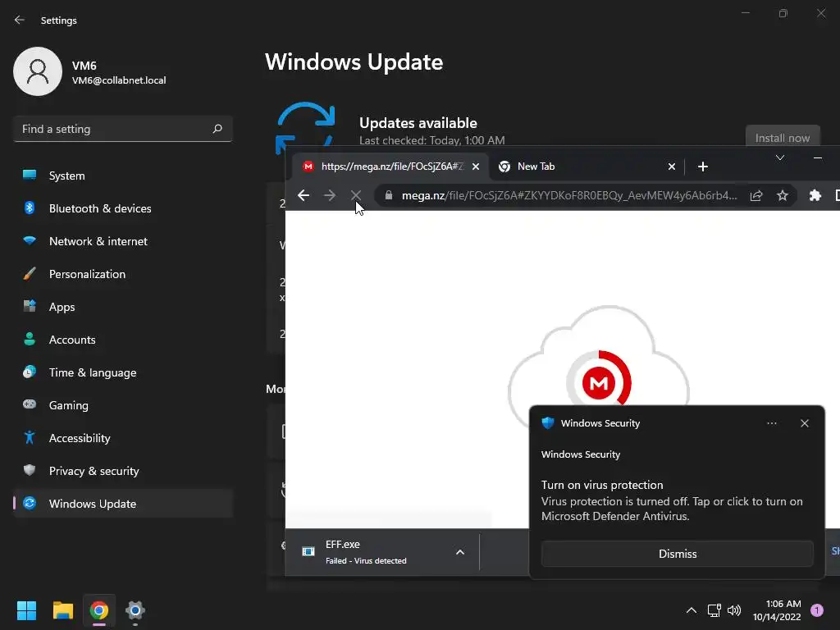This screenshot has width=840, height=630.
Task: Open the Windows Start menu
Action: (x=27, y=610)
